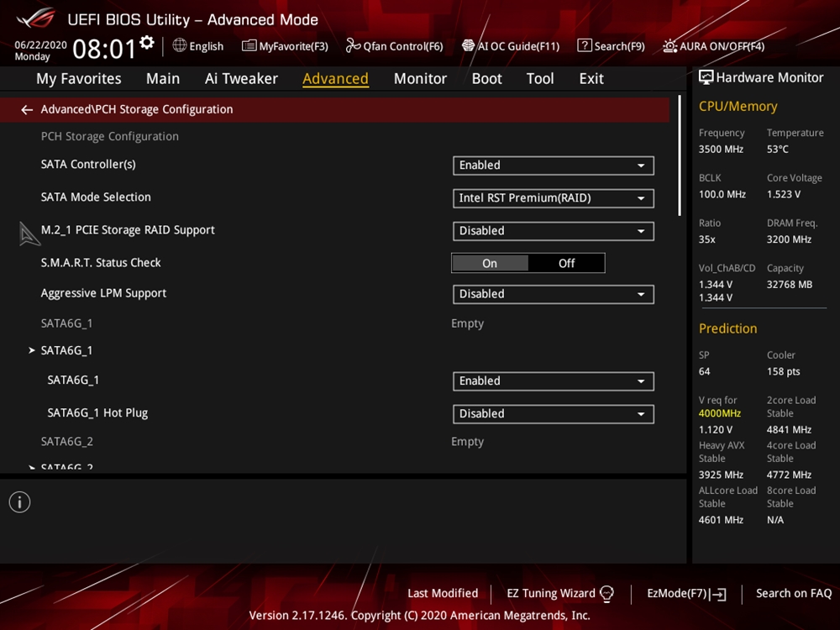The width and height of the screenshot is (840, 630).
Task: Select the Advanced tab
Action: 335,79
